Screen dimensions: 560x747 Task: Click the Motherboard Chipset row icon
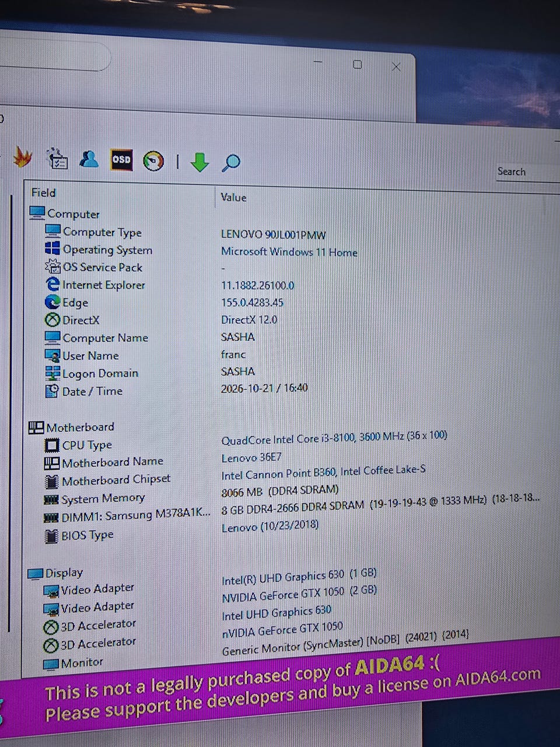[52, 481]
